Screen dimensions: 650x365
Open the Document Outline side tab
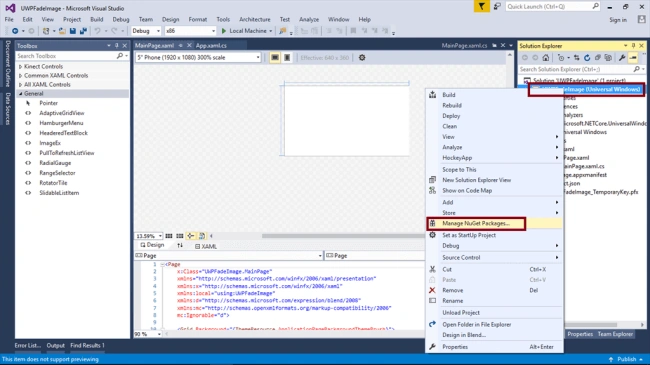[x=8, y=63]
